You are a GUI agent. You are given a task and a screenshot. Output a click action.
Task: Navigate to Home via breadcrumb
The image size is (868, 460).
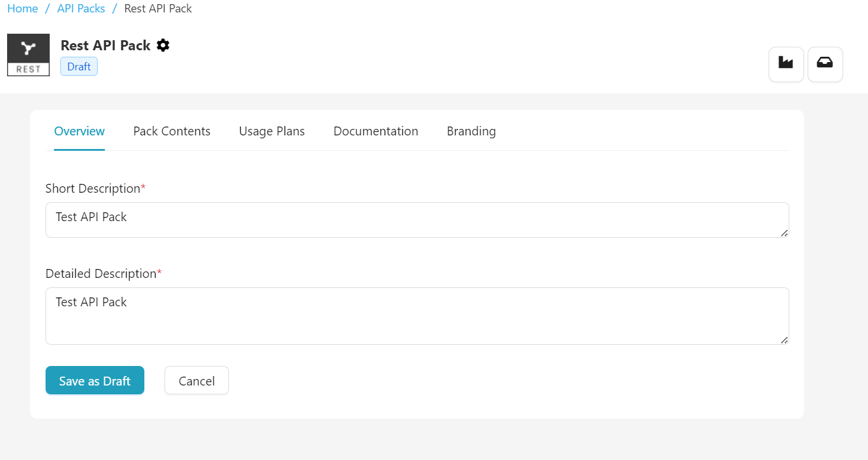(x=22, y=9)
